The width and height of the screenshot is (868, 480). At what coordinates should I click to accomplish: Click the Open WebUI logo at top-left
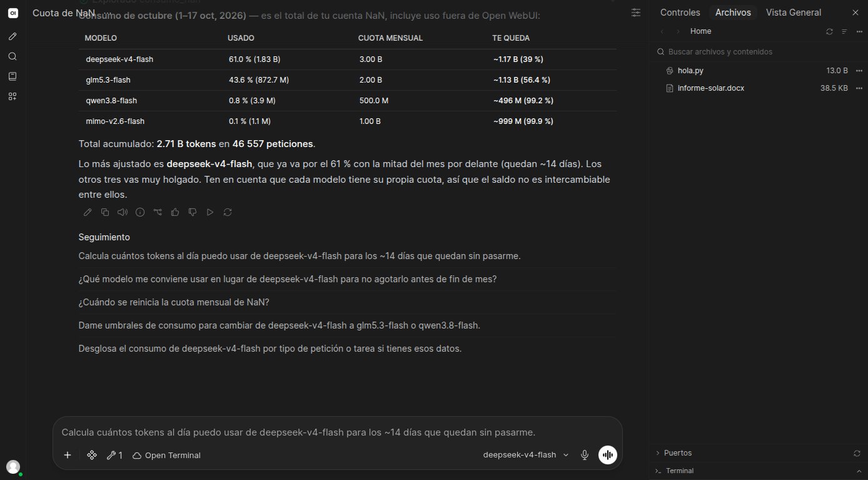coord(13,13)
